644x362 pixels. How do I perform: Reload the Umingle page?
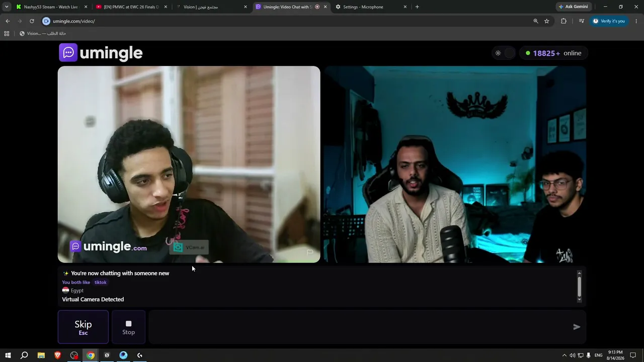click(x=32, y=21)
